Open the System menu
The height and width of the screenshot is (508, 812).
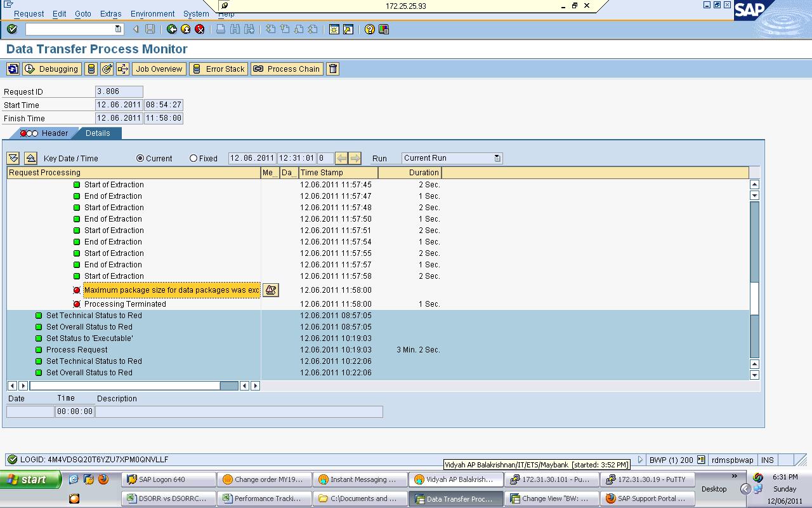195,13
